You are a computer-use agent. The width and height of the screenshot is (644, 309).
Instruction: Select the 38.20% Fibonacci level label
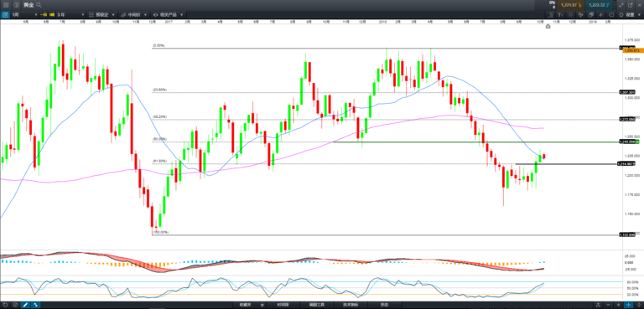[160, 117]
